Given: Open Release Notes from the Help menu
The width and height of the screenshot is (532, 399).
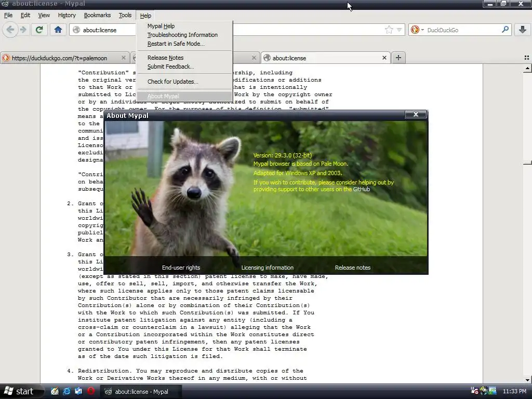Looking at the screenshot, I should (x=184, y=58).
